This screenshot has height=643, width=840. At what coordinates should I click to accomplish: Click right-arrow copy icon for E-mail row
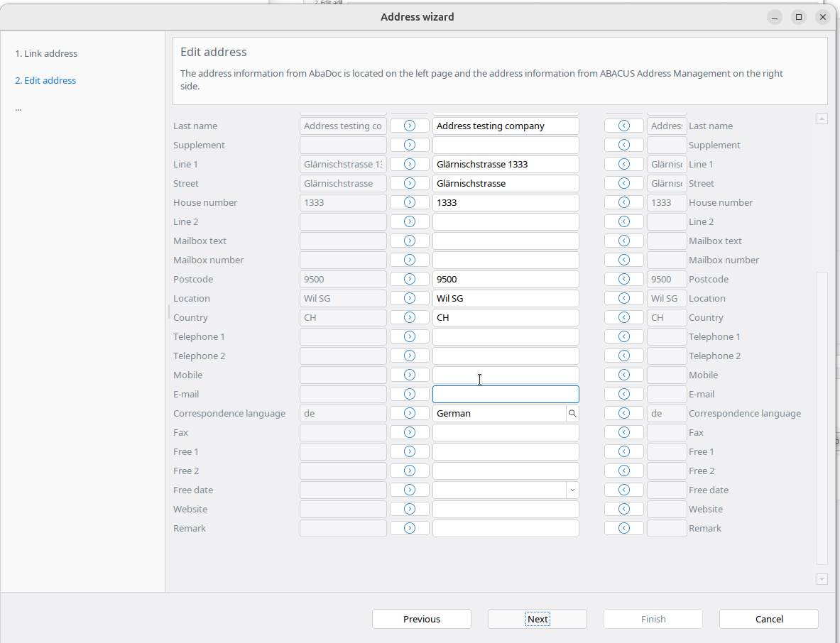click(410, 394)
